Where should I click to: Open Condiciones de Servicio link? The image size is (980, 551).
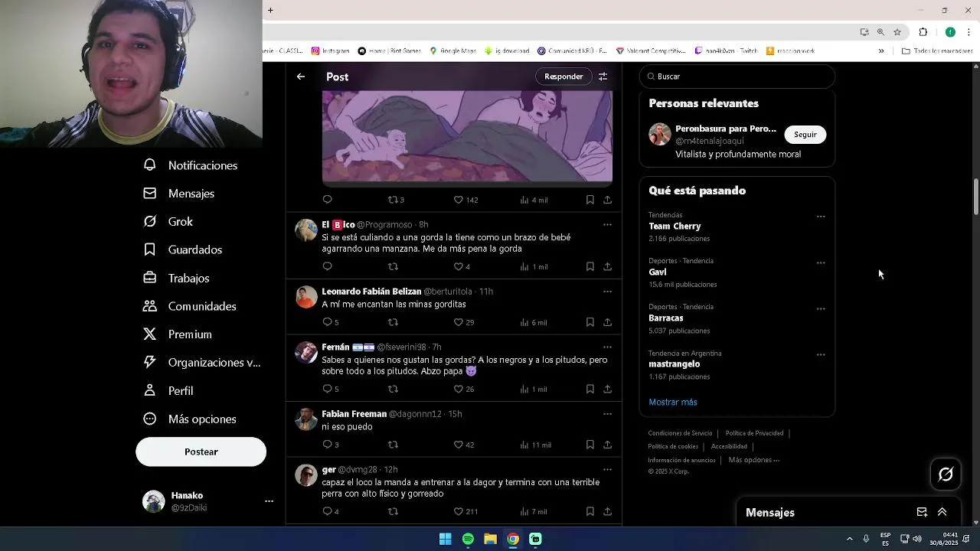(x=680, y=433)
